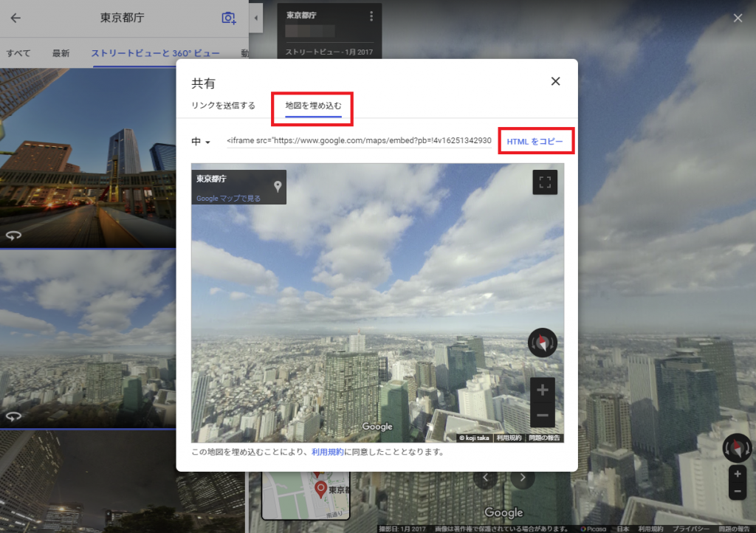Click the 360° icon on the cloudy skyline thumbnail

pyautogui.click(x=13, y=416)
